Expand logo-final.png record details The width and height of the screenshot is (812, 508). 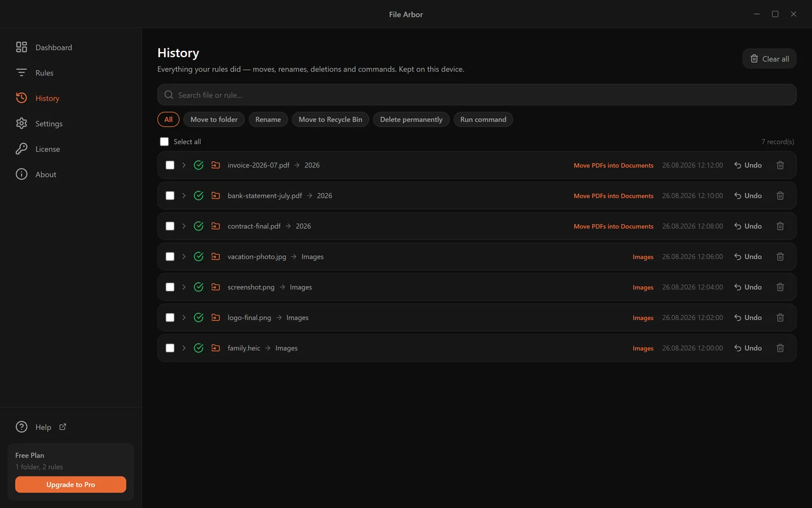(x=184, y=317)
